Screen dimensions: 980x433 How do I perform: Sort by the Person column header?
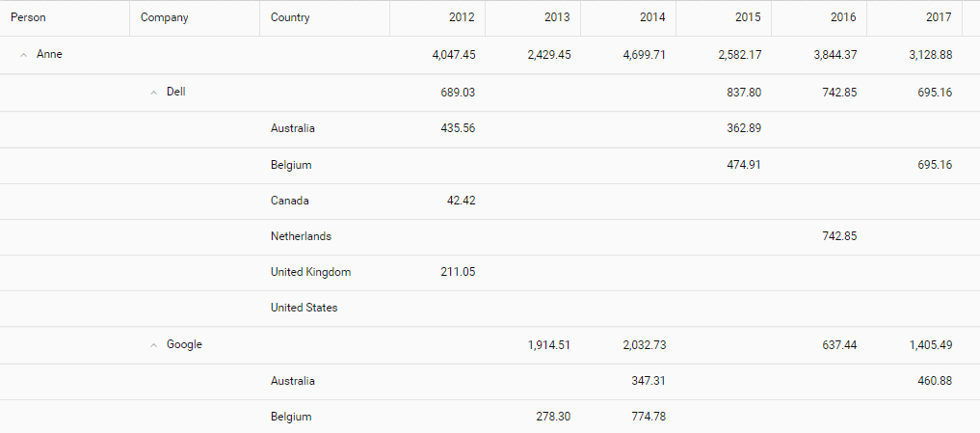pos(65,18)
